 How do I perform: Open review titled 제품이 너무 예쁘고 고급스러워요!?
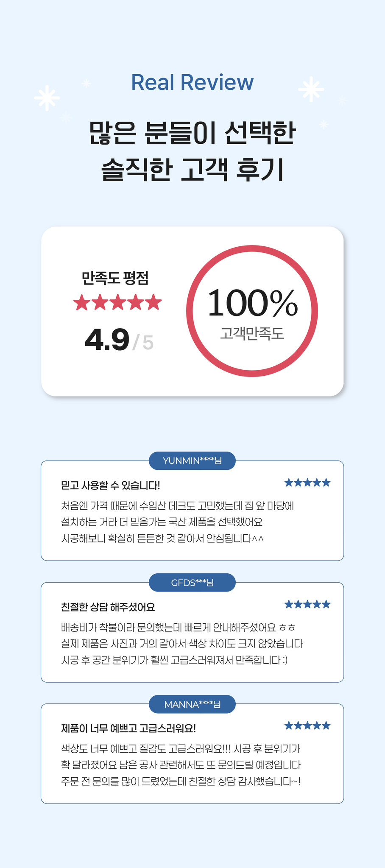tap(128, 728)
